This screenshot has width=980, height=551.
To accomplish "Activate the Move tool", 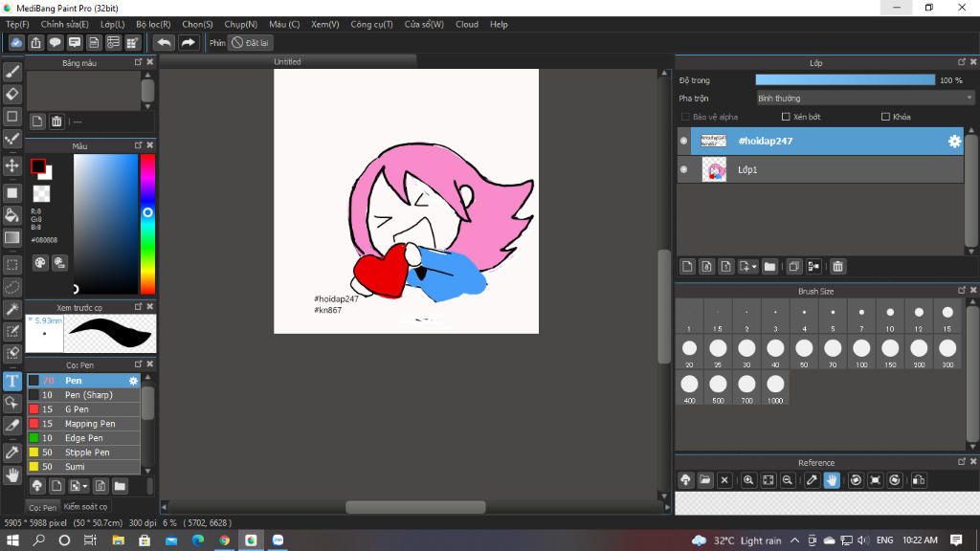I will coord(12,165).
